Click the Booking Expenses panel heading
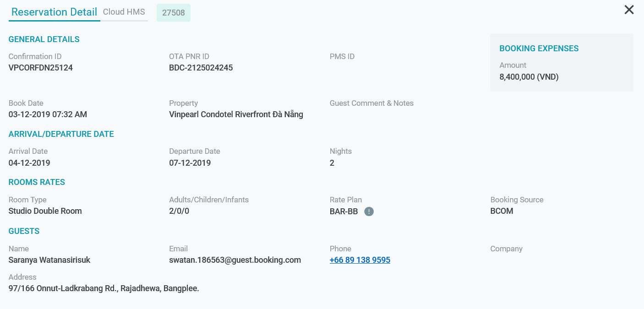The image size is (644, 309). (x=539, y=49)
